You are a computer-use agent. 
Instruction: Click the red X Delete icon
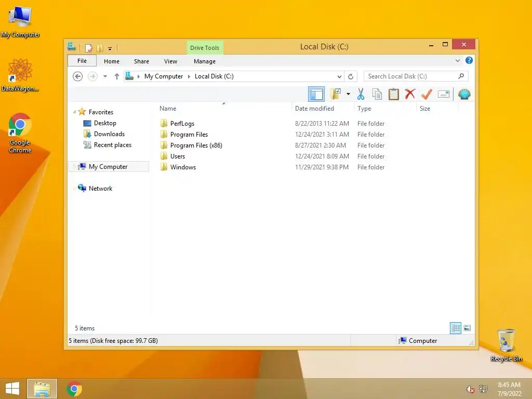coord(410,94)
